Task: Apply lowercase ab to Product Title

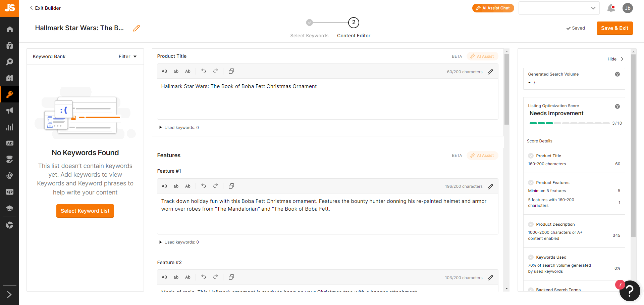Action: coord(176,71)
